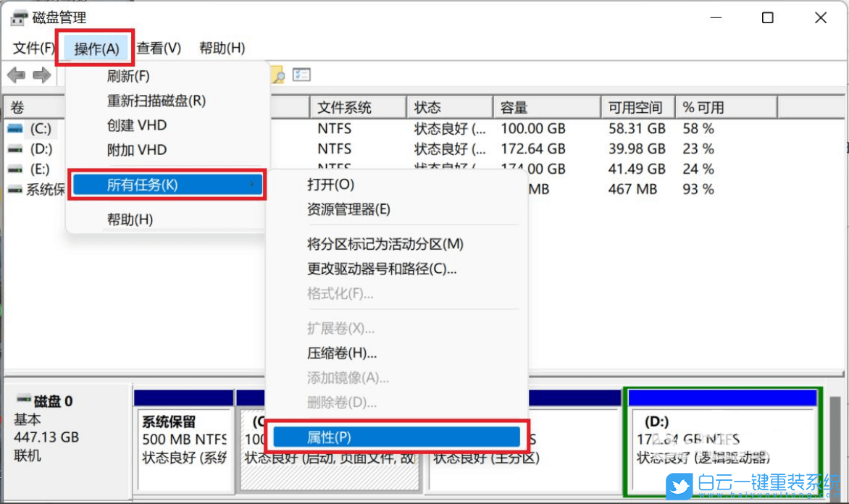This screenshot has height=504, width=849.
Task: Click the back navigation arrow
Action: [16, 75]
